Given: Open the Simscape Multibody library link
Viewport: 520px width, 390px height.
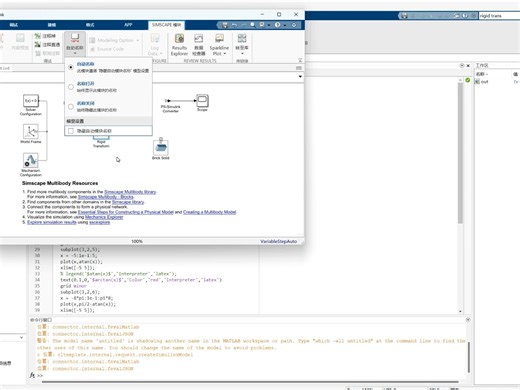Looking at the screenshot, I should pos(130,192).
